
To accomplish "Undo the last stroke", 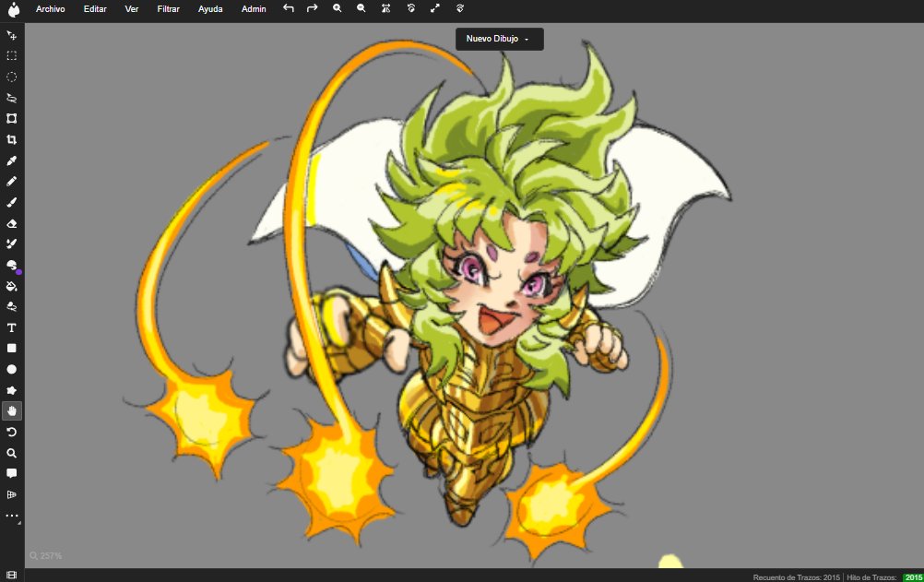I will [288, 8].
